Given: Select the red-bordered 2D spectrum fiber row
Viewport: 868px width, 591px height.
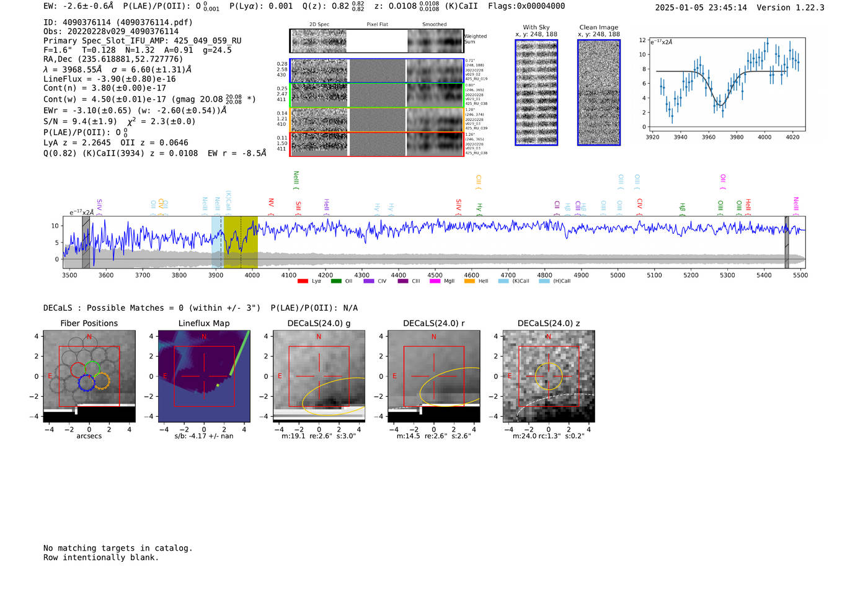Looking at the screenshot, I should (x=377, y=144).
